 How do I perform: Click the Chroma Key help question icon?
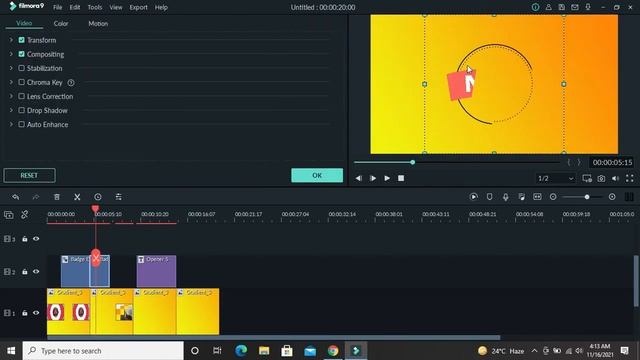(71, 82)
